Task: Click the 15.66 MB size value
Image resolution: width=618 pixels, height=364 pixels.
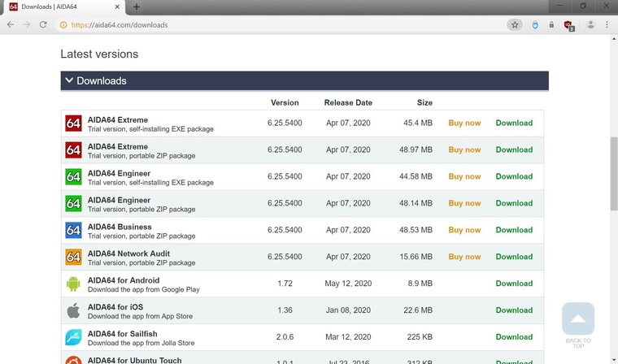Action: [x=416, y=257]
